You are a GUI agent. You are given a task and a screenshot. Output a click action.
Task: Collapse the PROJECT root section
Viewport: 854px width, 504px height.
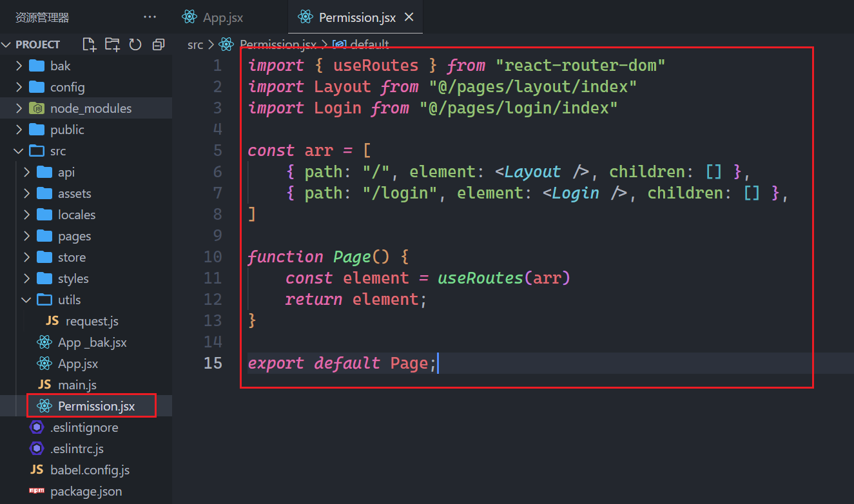(86, 44)
